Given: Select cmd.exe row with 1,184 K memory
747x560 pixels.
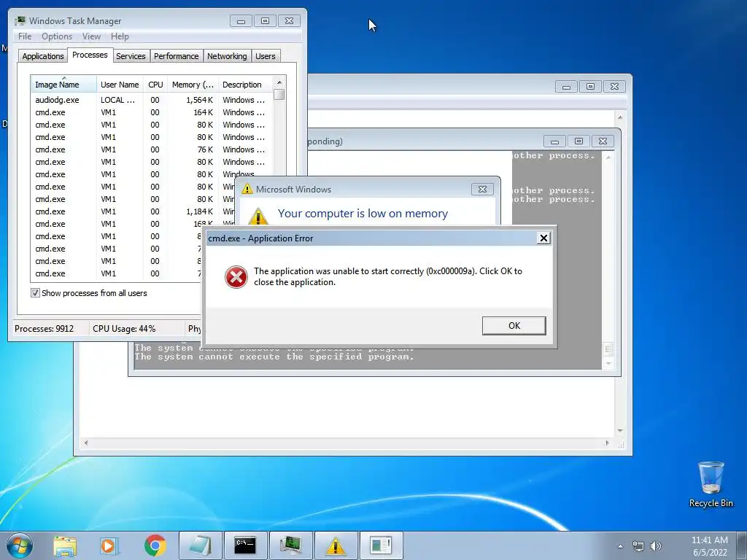Looking at the screenshot, I should tap(133, 211).
